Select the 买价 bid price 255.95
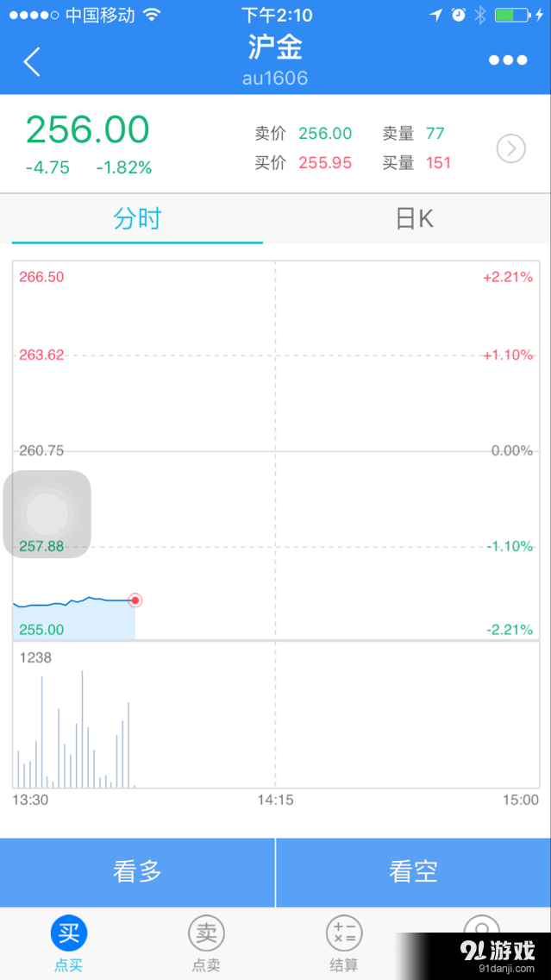Screen dimensions: 551x980 click(x=325, y=162)
